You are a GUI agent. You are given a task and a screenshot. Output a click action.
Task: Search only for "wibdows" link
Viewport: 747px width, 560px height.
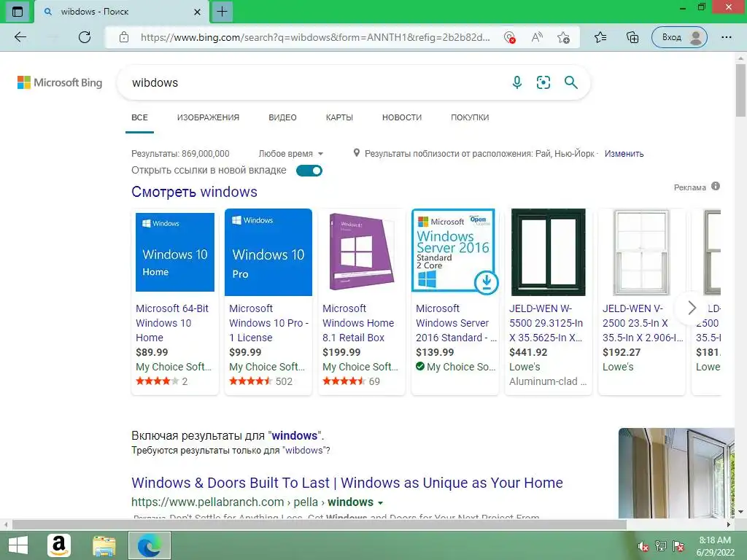click(303, 451)
